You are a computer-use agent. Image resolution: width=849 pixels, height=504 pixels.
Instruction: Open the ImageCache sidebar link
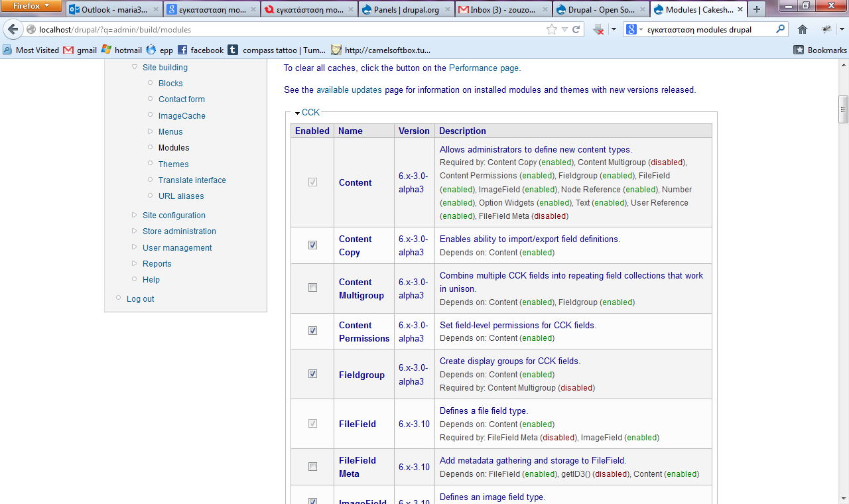(182, 115)
